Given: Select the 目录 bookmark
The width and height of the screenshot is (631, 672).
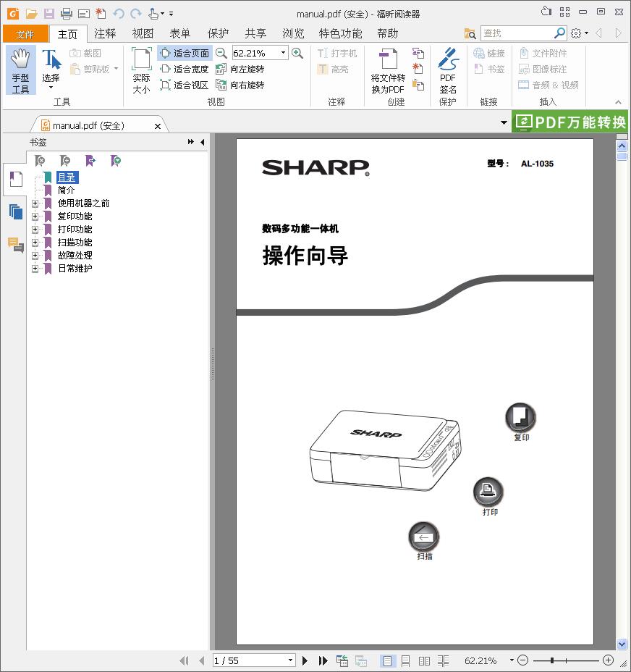Looking at the screenshot, I should 67,177.
